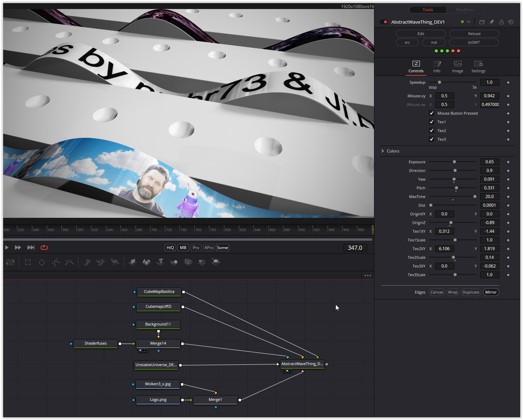Click the md button
Viewport: 523px width, 420px height.
[434, 42]
